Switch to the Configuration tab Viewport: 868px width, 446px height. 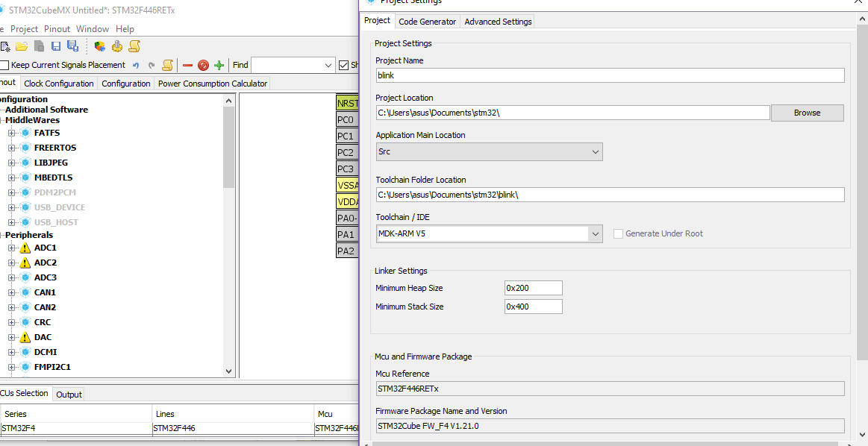[125, 84]
